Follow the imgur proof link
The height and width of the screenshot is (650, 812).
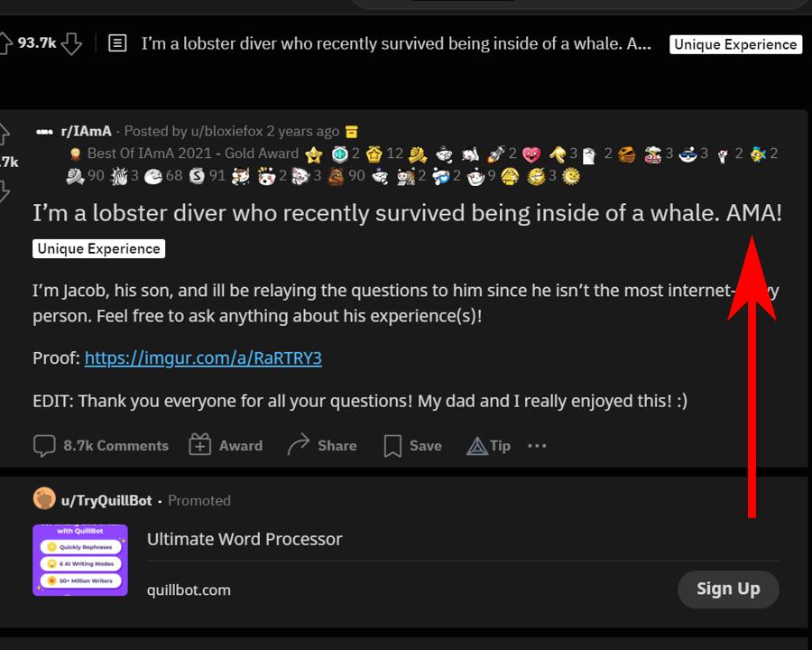coord(202,357)
